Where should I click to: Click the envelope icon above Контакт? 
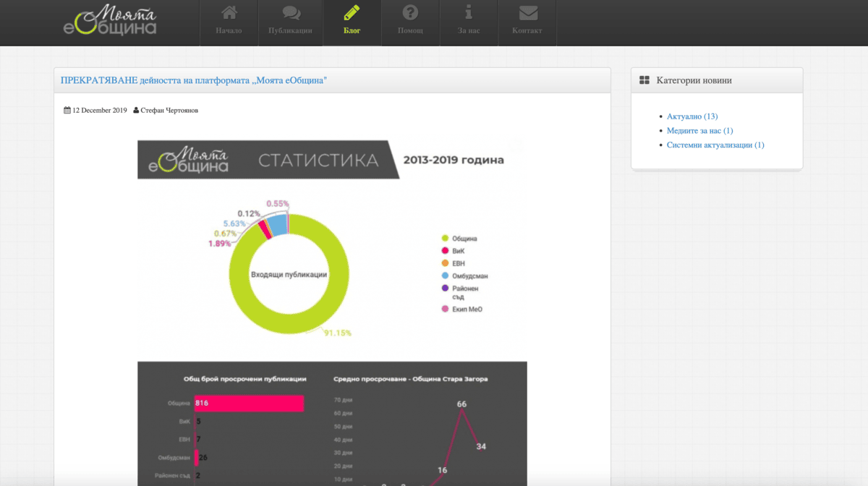(x=528, y=12)
